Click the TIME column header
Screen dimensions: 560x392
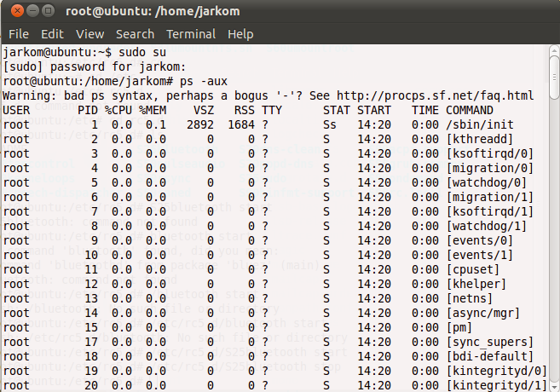pyautogui.click(x=425, y=110)
